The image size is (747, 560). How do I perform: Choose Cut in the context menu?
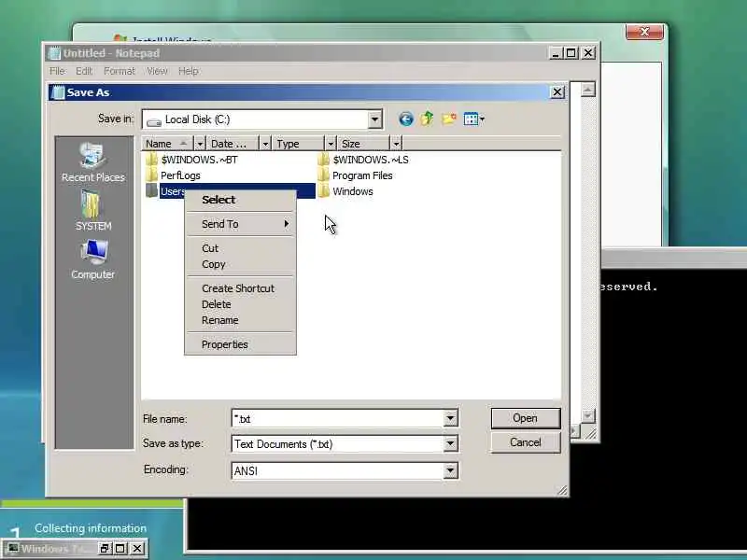[x=240, y=248]
